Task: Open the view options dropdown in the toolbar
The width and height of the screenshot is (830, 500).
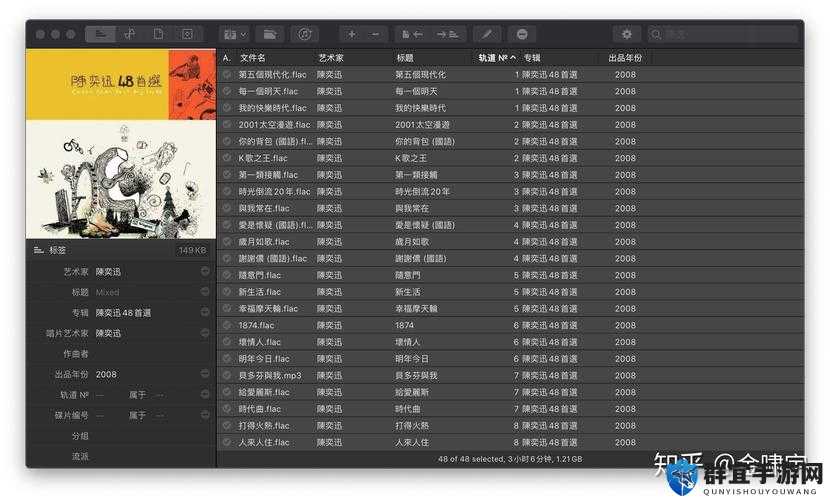Action: [234, 34]
